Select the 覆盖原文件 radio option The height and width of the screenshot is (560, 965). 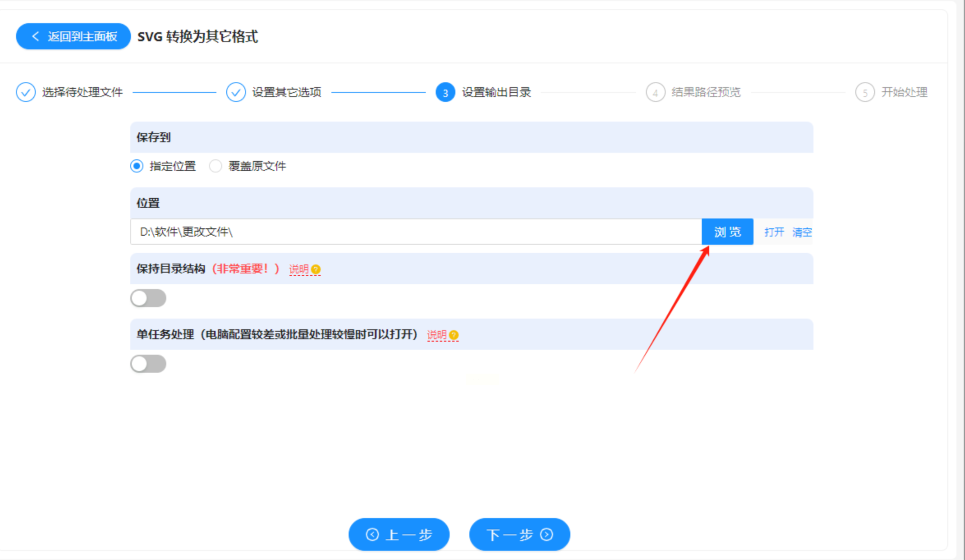pos(216,166)
